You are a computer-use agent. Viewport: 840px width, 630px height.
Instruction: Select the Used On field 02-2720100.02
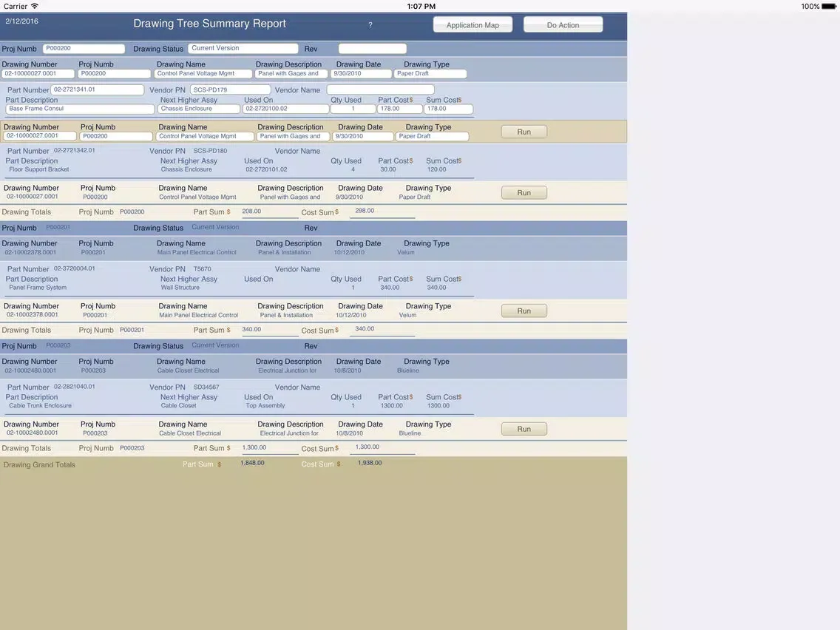(x=285, y=109)
